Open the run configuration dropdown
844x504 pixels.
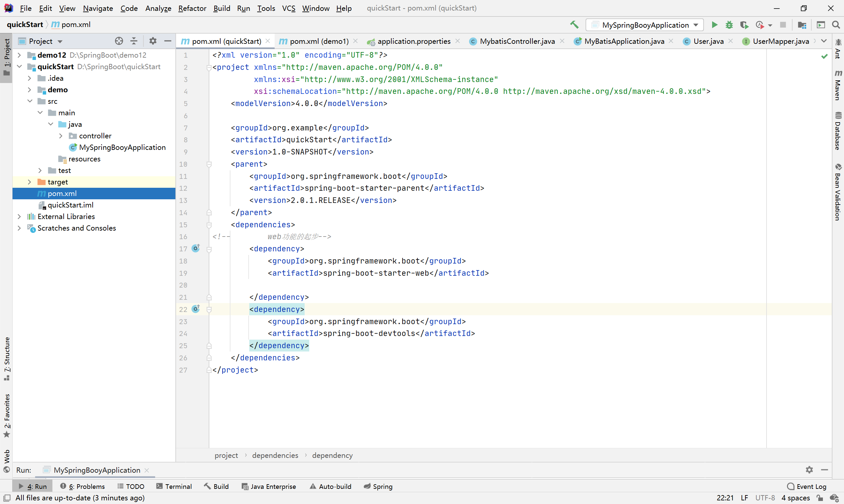coord(645,25)
